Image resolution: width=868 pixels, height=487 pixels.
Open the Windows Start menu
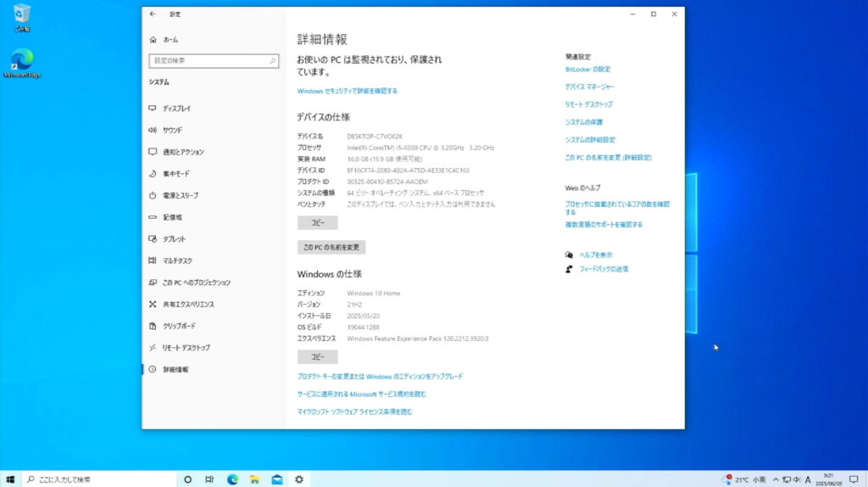11,479
